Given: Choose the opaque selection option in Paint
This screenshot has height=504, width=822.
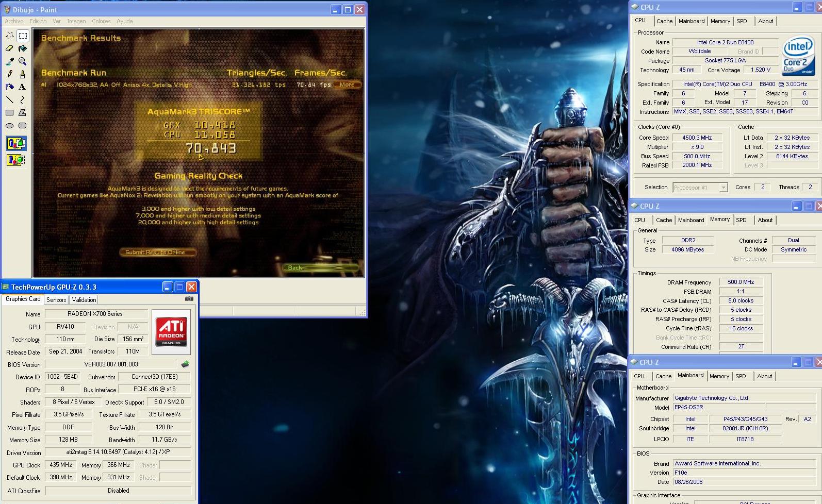Looking at the screenshot, I should 16,144.
